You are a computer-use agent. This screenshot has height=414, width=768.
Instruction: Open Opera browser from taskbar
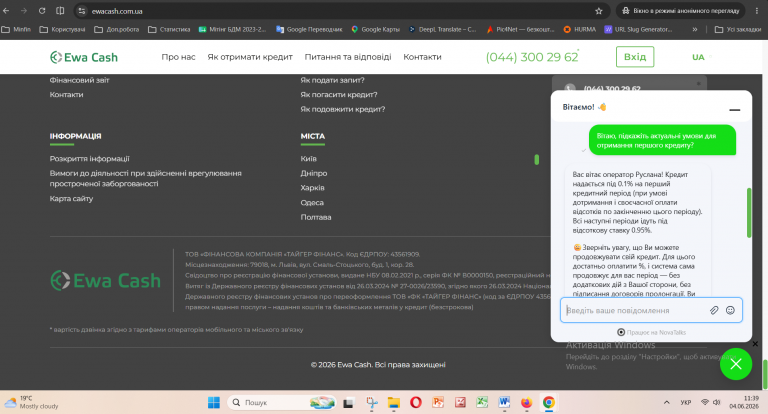coord(416,402)
